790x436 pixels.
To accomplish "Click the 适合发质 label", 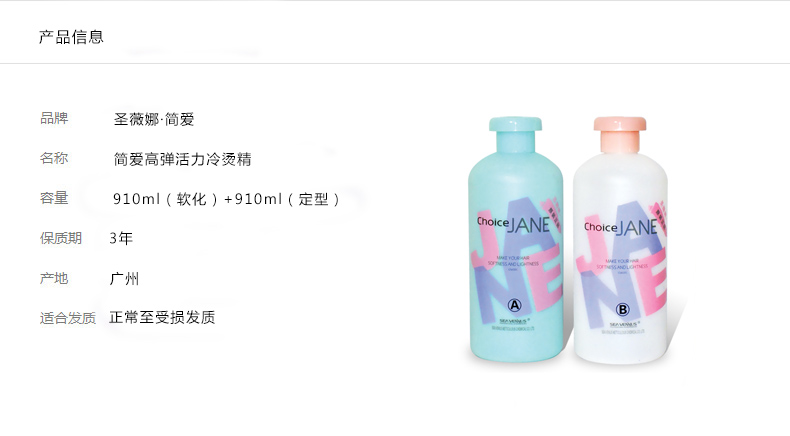I will [68, 318].
